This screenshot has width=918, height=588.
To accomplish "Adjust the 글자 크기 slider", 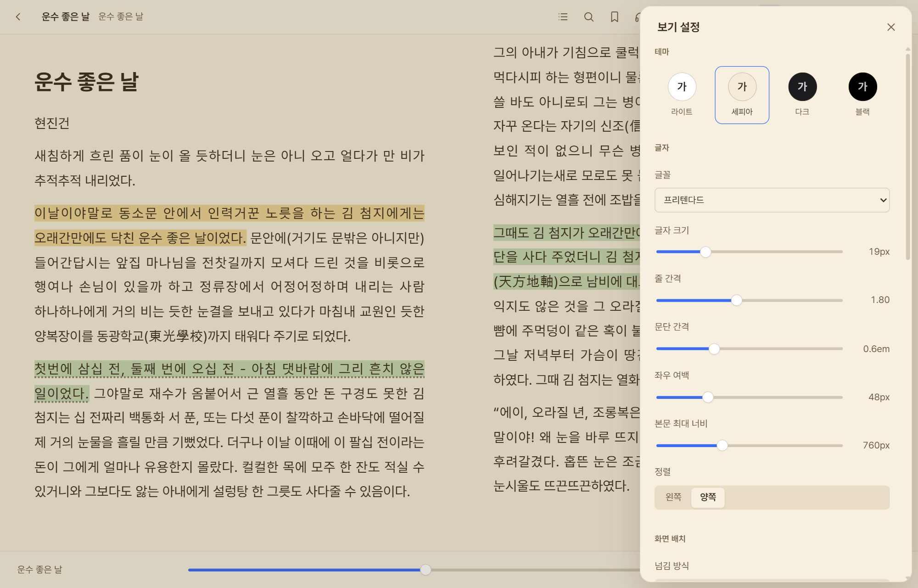I will pyautogui.click(x=749, y=252).
